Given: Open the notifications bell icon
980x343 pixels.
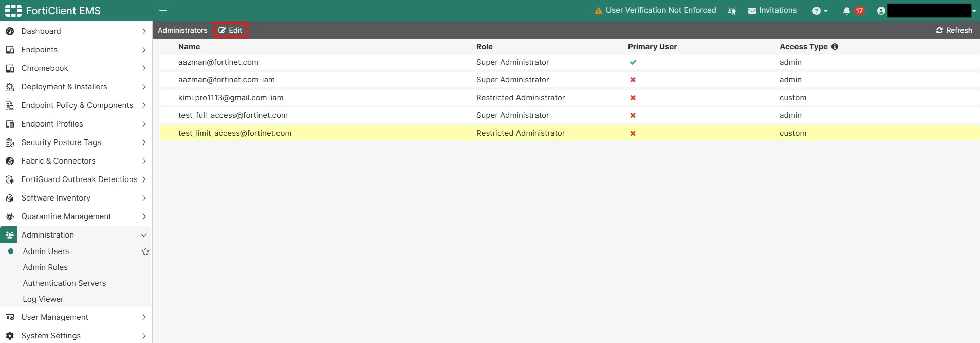Looking at the screenshot, I should click(x=846, y=11).
